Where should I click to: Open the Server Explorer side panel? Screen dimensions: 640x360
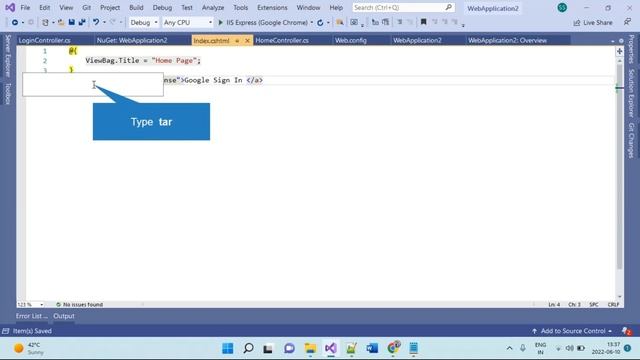(x=8, y=56)
